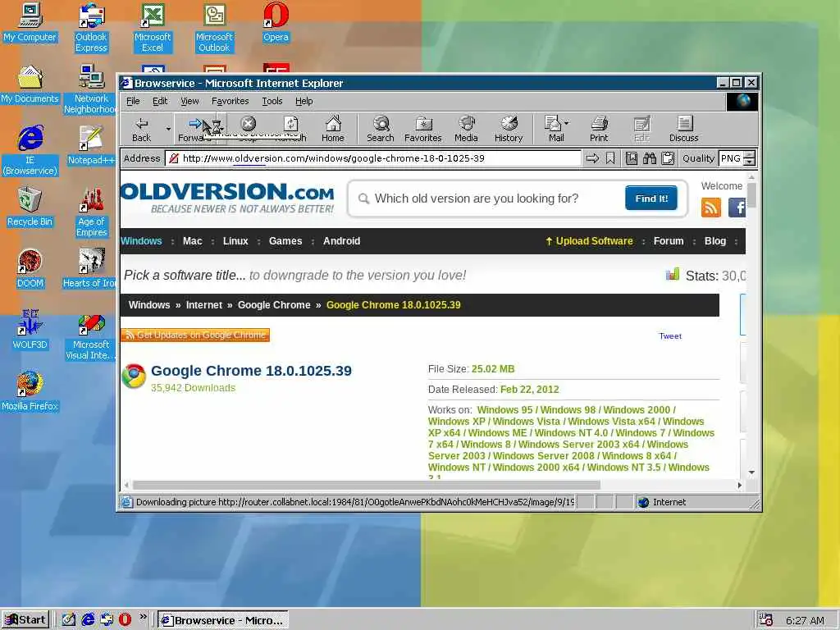Open the Tools menu
The width and height of the screenshot is (840, 630).
272,101
